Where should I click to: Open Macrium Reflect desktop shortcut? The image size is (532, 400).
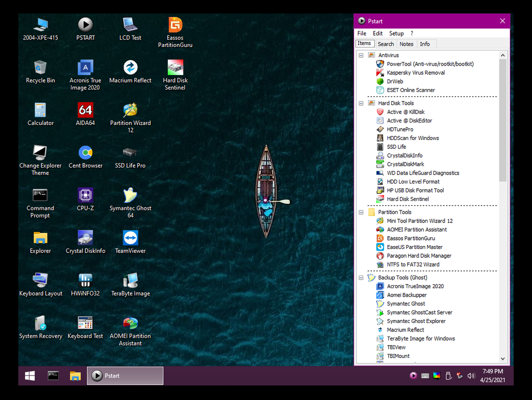[130, 71]
